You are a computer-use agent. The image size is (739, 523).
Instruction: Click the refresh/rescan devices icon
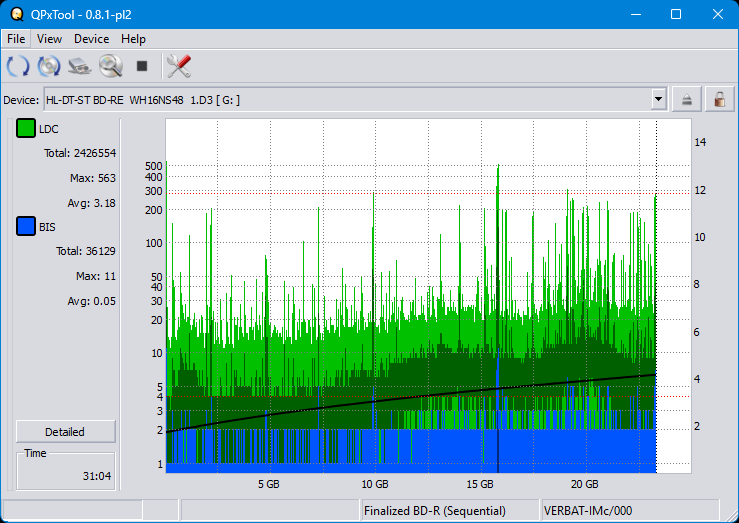pos(18,67)
